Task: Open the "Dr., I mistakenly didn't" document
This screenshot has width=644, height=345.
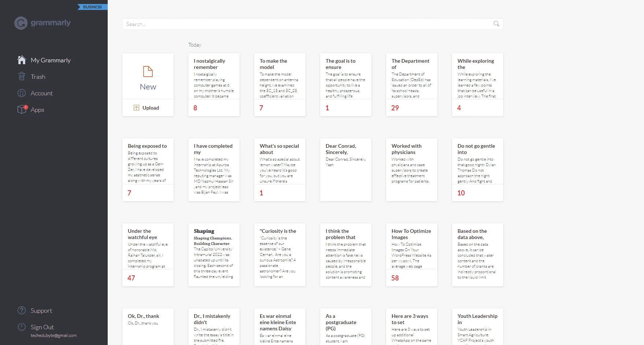Action: point(214,327)
